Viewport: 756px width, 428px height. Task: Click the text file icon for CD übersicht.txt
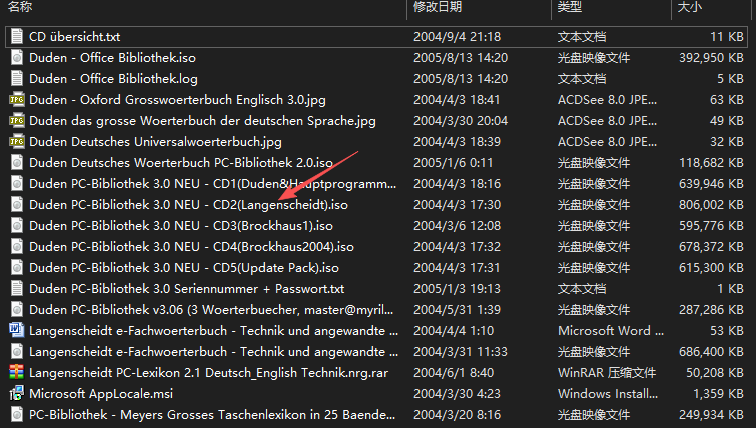[x=16, y=36]
